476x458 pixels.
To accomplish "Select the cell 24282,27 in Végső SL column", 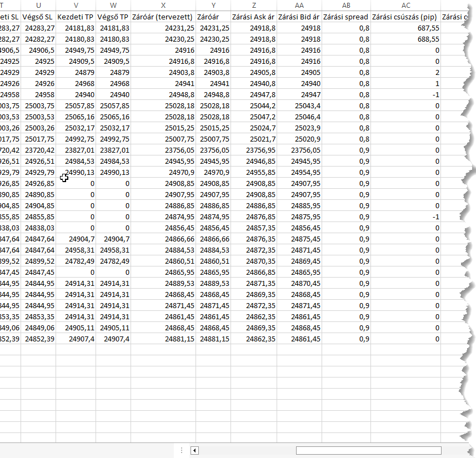I will click(x=38, y=39).
